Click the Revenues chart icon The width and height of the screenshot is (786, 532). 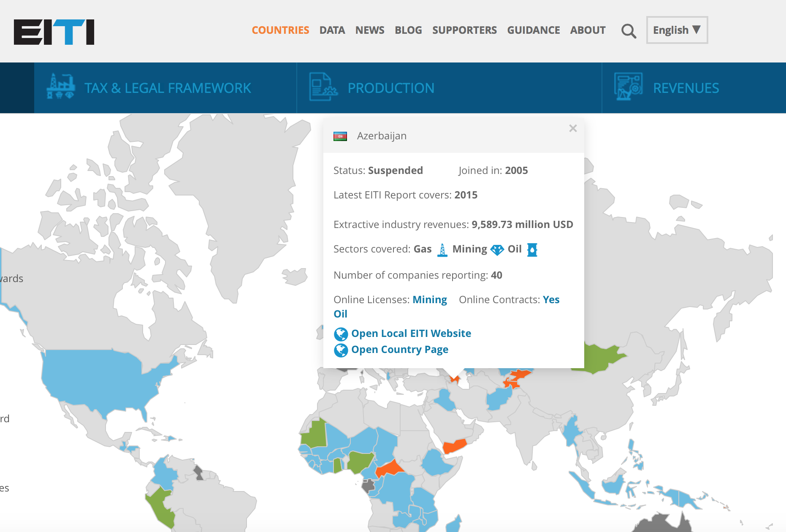tap(629, 87)
